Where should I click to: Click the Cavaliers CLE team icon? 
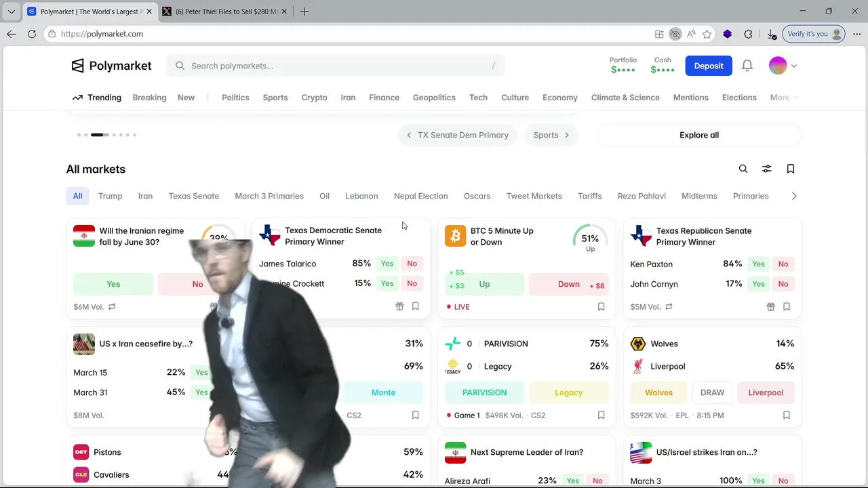[x=81, y=474]
